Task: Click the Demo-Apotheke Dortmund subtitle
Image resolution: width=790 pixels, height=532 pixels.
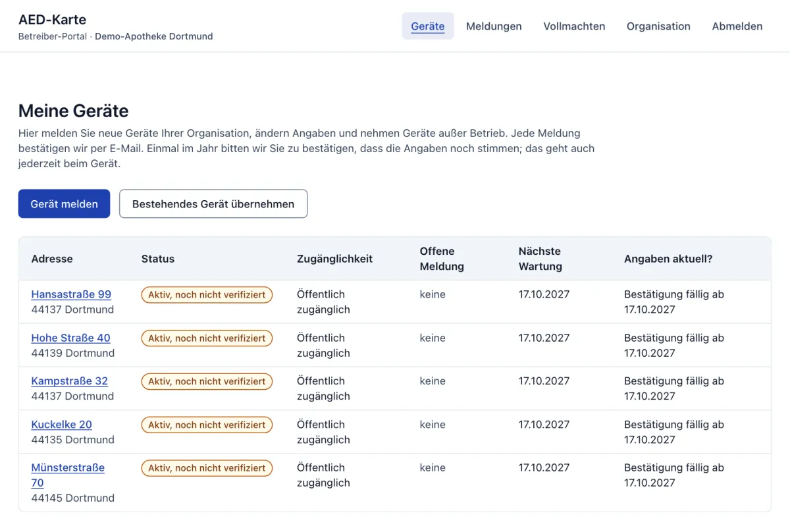Action: pyautogui.click(x=153, y=36)
